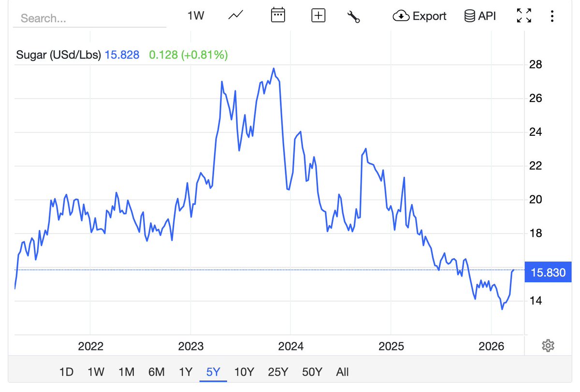Screen dimensions: 580x392
Task: Click the 15.830 price marker on axis
Action: tap(548, 273)
